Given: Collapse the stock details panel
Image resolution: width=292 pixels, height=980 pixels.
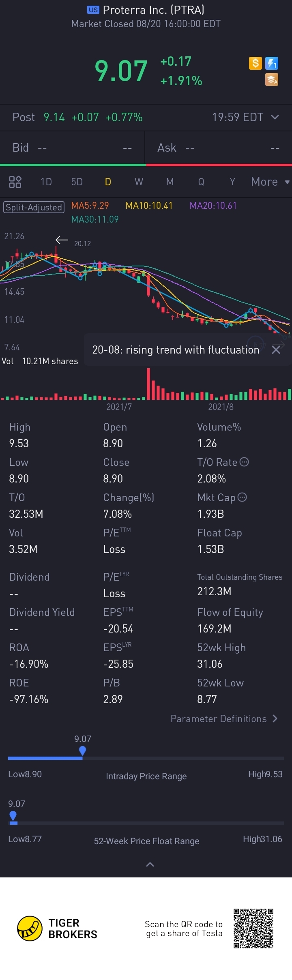Looking at the screenshot, I should pos(150,865).
